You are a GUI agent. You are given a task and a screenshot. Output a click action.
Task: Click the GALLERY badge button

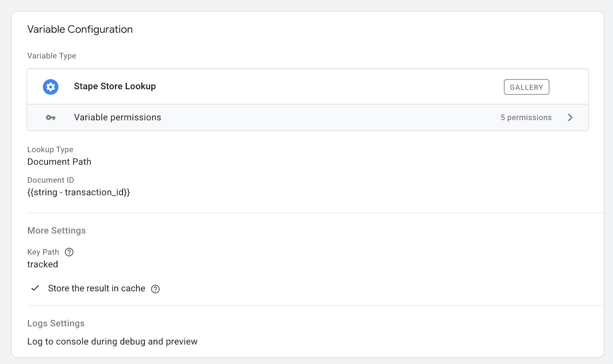click(526, 87)
